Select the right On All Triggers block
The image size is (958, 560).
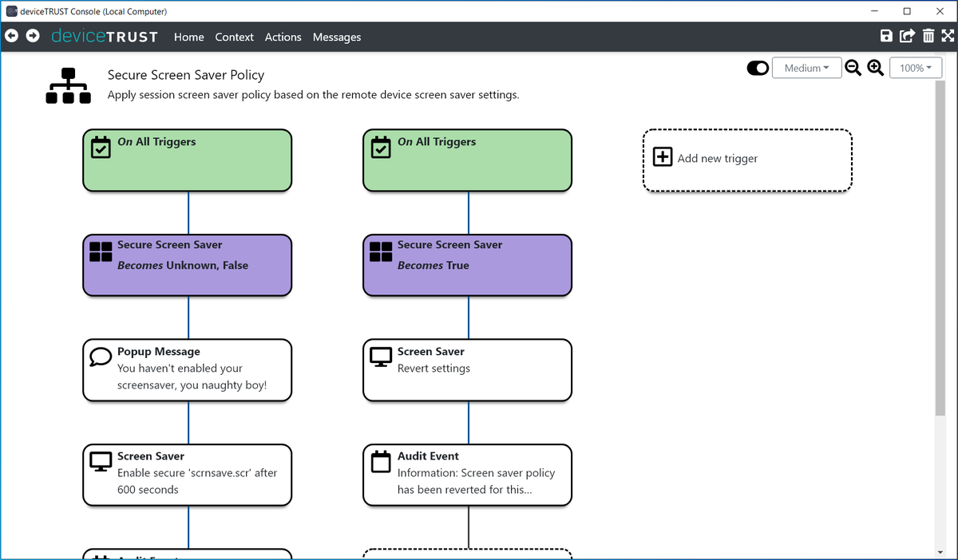(468, 160)
